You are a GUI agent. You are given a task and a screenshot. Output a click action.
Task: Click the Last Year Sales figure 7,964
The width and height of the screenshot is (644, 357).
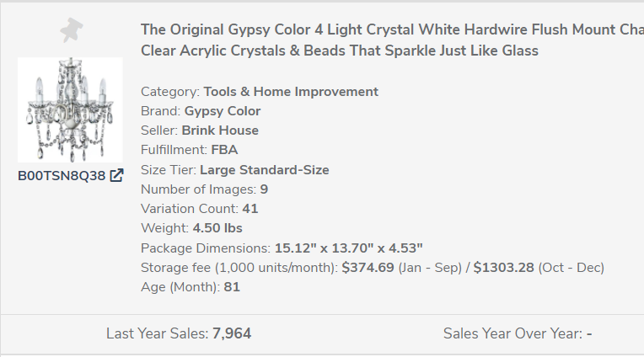coord(232,333)
